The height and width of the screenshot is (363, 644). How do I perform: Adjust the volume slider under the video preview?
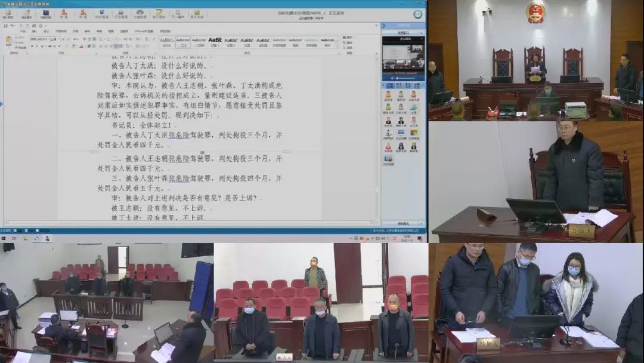pyautogui.click(x=401, y=77)
